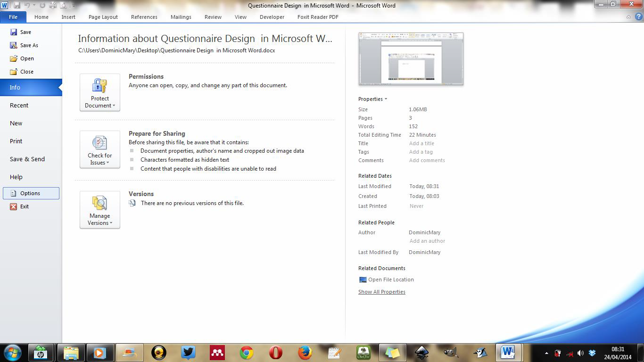Open Windows Explorer from the taskbar
This screenshot has height=362, width=644.
71,352
